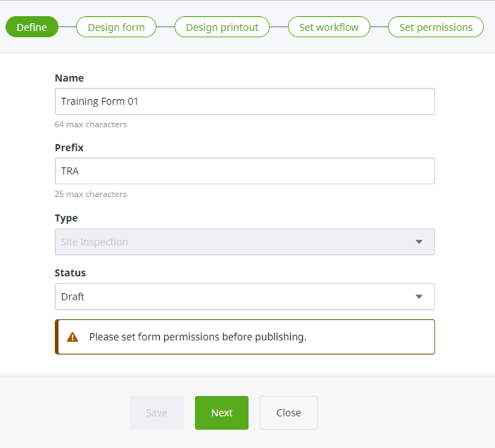Screen dimensions: 495x448
Task: Focus the Name field containing Training Form 01
Action: (245, 101)
